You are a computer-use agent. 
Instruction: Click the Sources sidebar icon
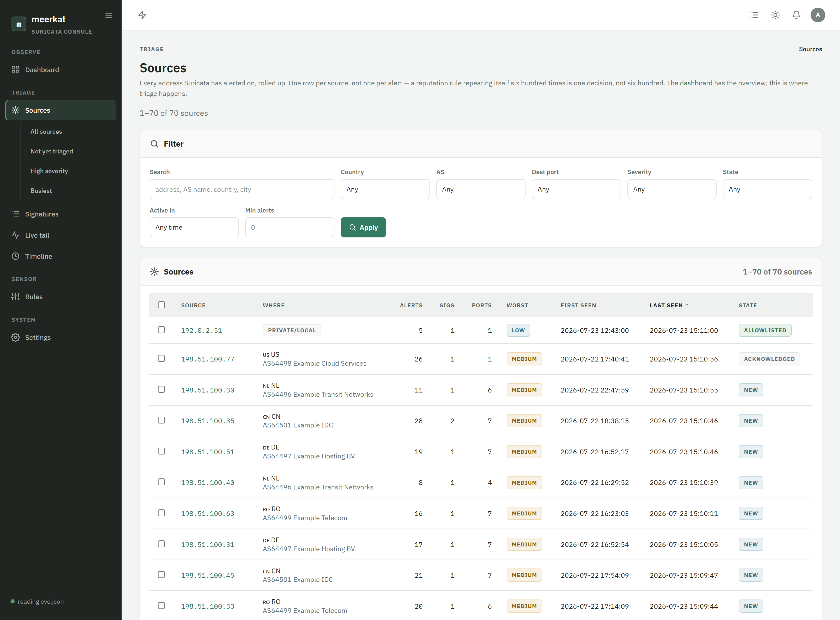(15, 110)
